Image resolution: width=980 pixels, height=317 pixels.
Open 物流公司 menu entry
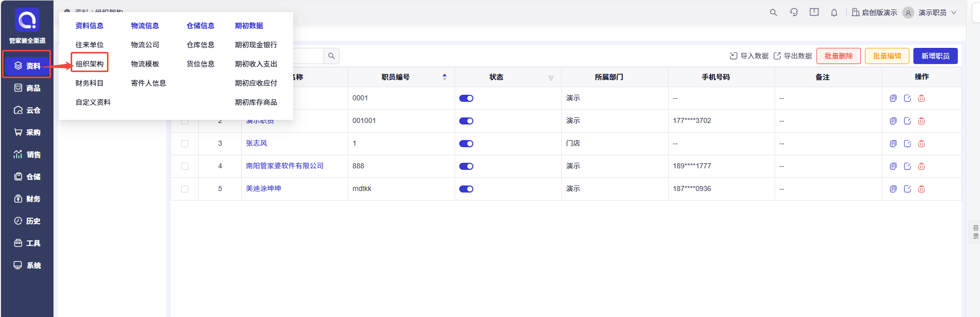pos(145,45)
